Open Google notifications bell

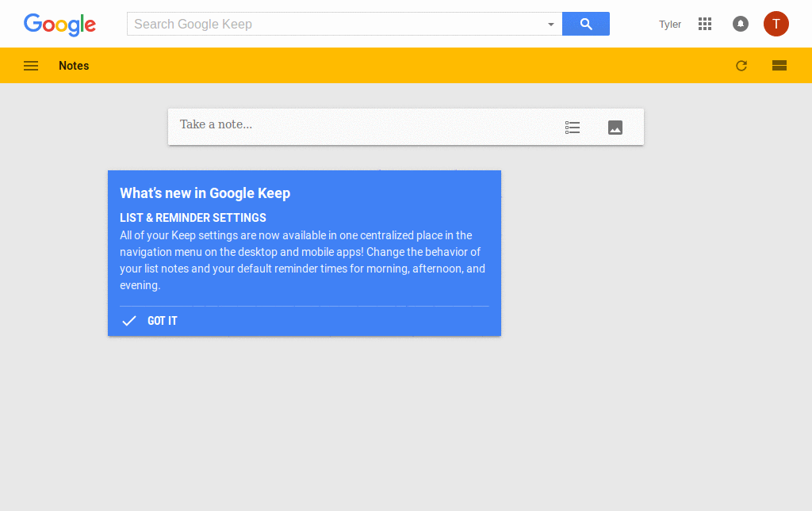click(x=740, y=24)
